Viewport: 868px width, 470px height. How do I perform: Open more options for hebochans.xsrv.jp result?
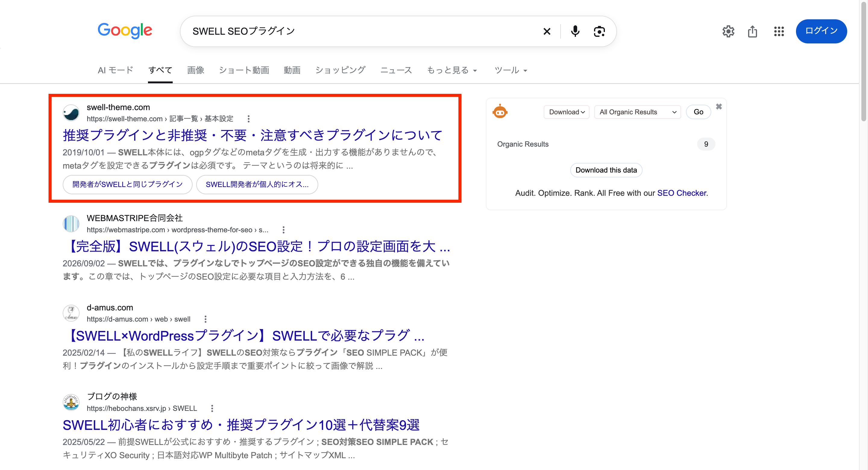212,408
